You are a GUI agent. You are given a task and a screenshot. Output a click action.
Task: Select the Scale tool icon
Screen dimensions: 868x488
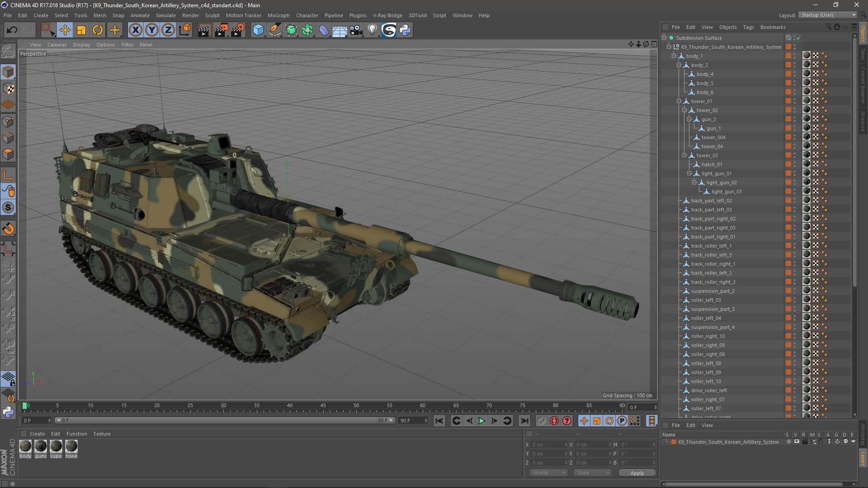[x=81, y=30]
